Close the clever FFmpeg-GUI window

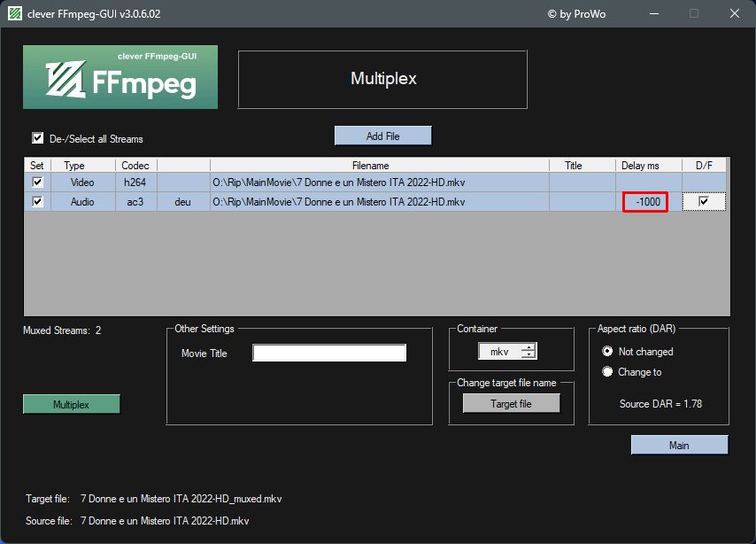coord(734,13)
